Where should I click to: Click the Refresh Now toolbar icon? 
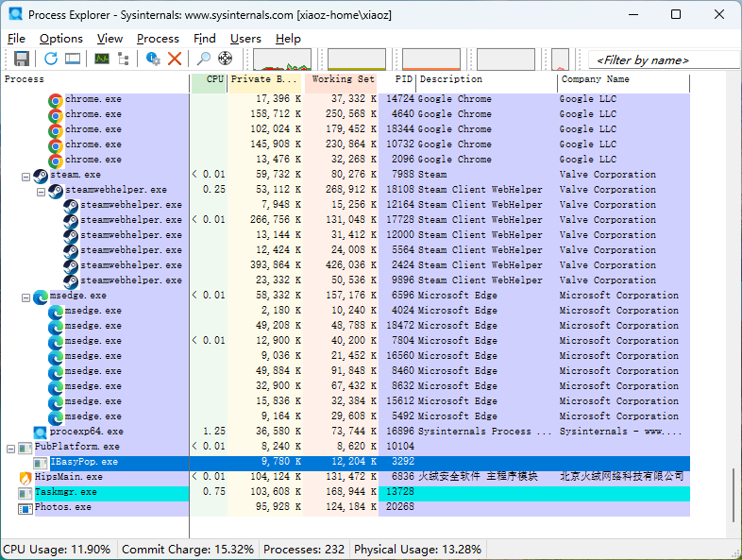click(51, 59)
